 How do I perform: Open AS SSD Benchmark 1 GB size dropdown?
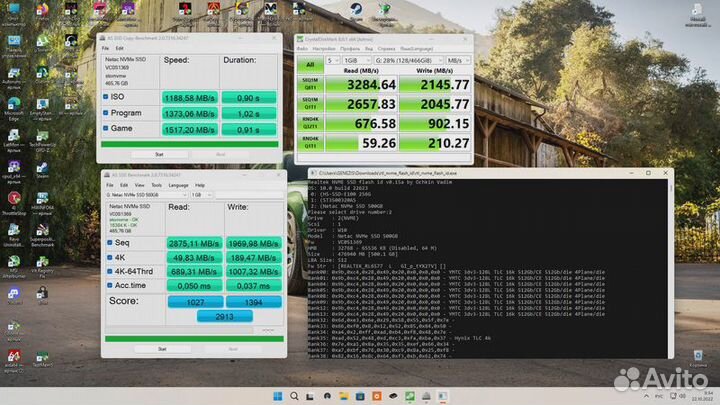click(x=201, y=195)
